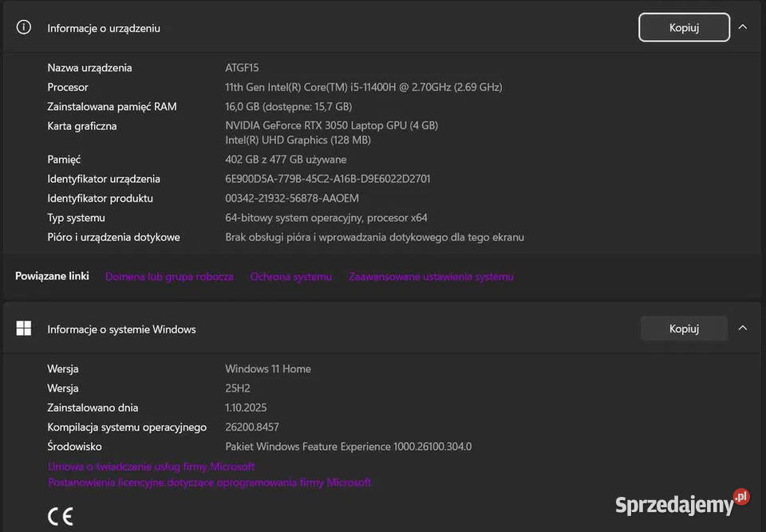Viewport: 766px width, 532px height.
Task: Click the Procesor label
Action: tap(68, 87)
